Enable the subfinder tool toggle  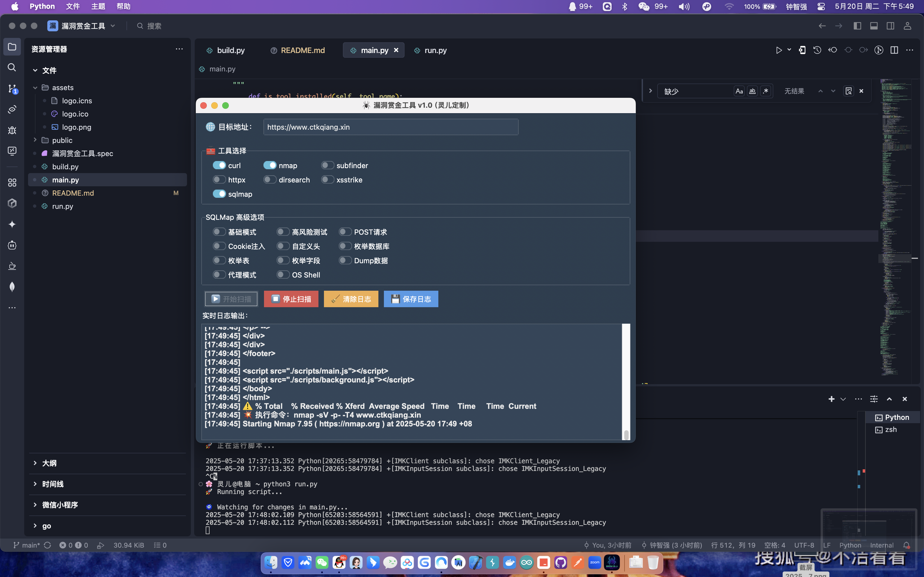327,165
